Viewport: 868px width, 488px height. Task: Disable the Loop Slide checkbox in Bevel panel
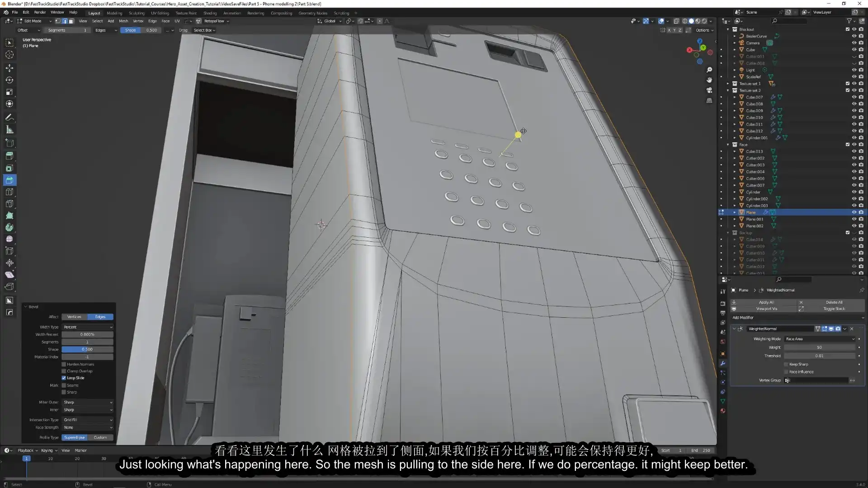(x=64, y=378)
